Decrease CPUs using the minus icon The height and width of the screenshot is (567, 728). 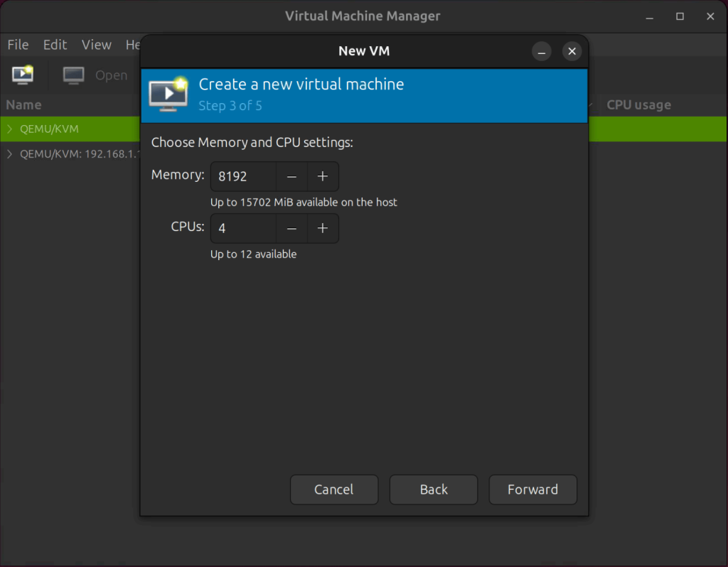click(x=291, y=228)
